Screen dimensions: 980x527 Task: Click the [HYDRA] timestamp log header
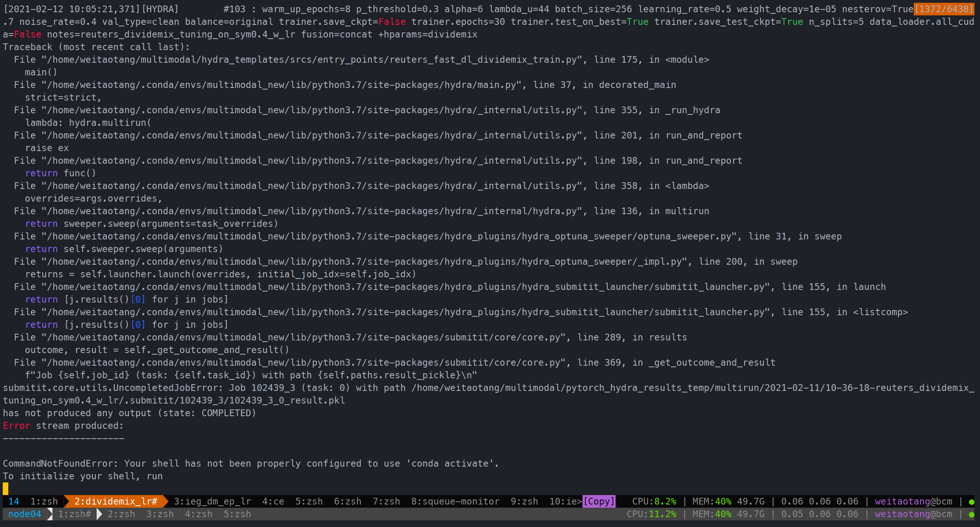[91, 9]
